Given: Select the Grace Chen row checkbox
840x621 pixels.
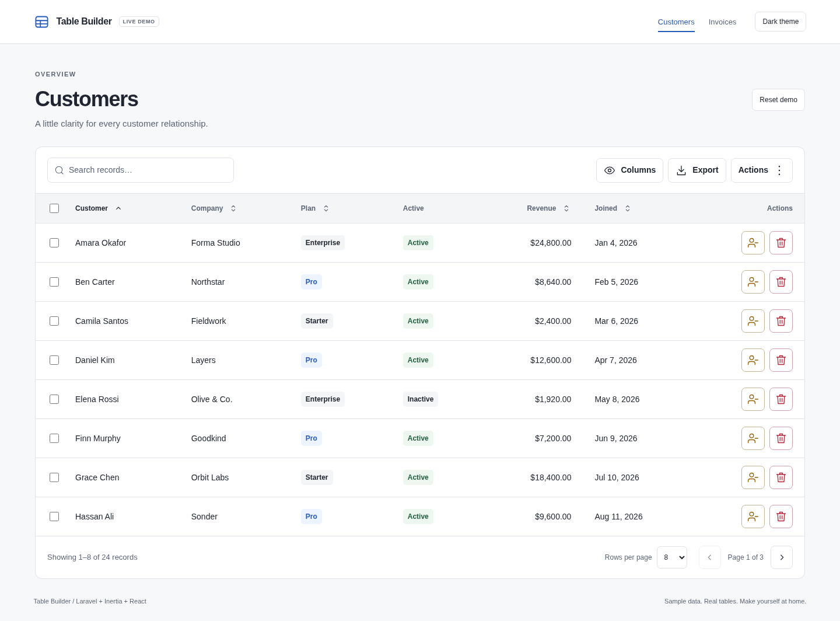Looking at the screenshot, I should pos(54,477).
